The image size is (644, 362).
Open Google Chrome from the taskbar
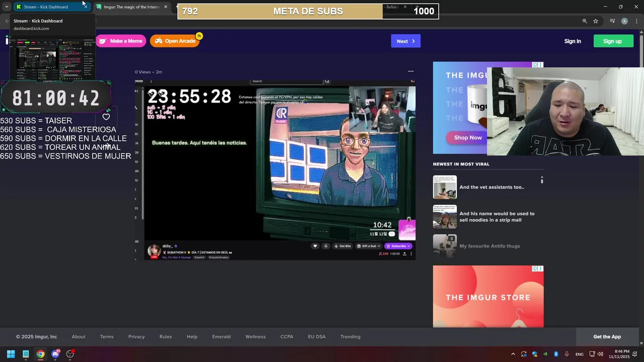click(40, 354)
